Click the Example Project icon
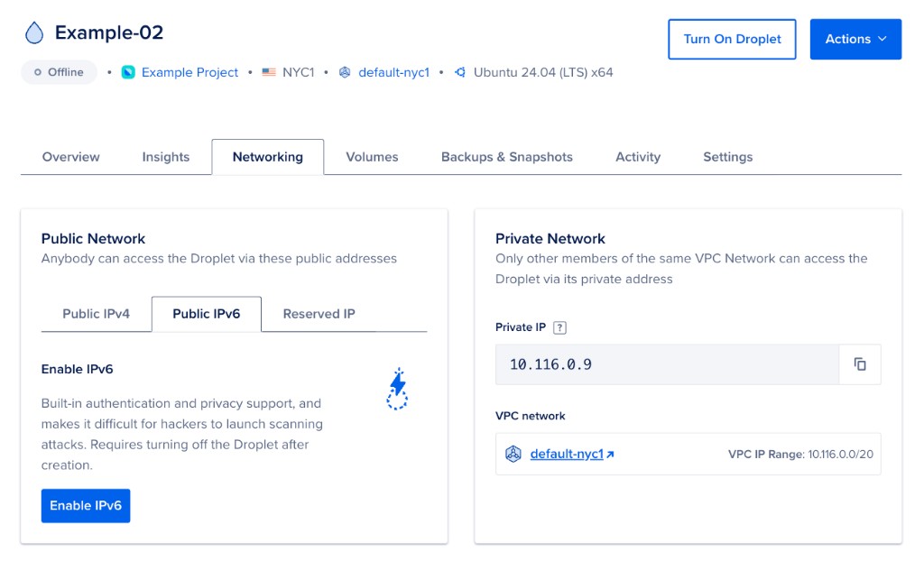Screen dimensions: 924x561 click(128, 72)
